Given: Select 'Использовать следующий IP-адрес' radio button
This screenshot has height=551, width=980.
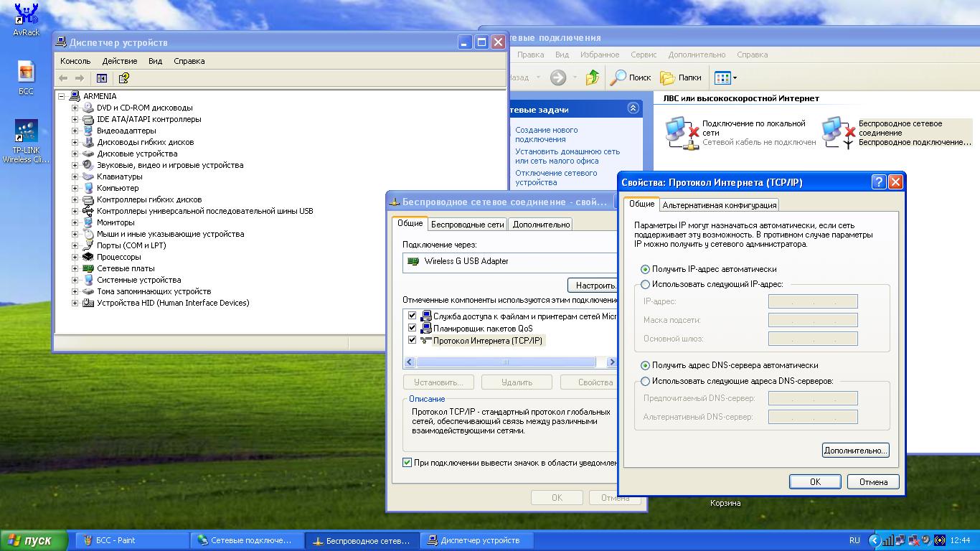Looking at the screenshot, I should click(645, 285).
